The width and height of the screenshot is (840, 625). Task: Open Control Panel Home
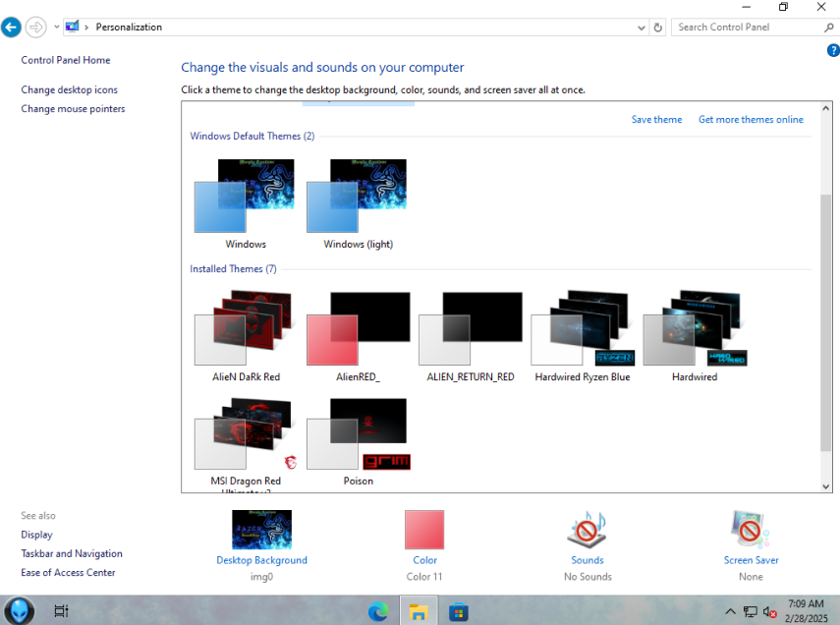click(x=66, y=60)
